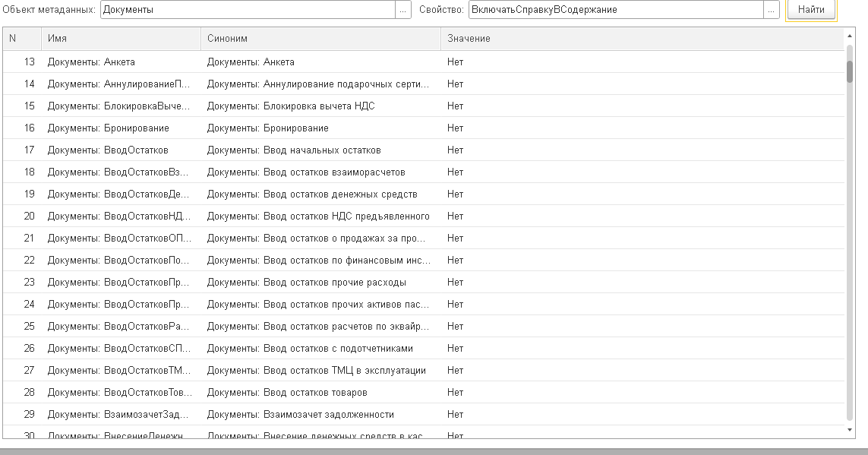The image size is (868, 455).
Task: Open picker for Свойство field
Action: pyautogui.click(x=771, y=9)
